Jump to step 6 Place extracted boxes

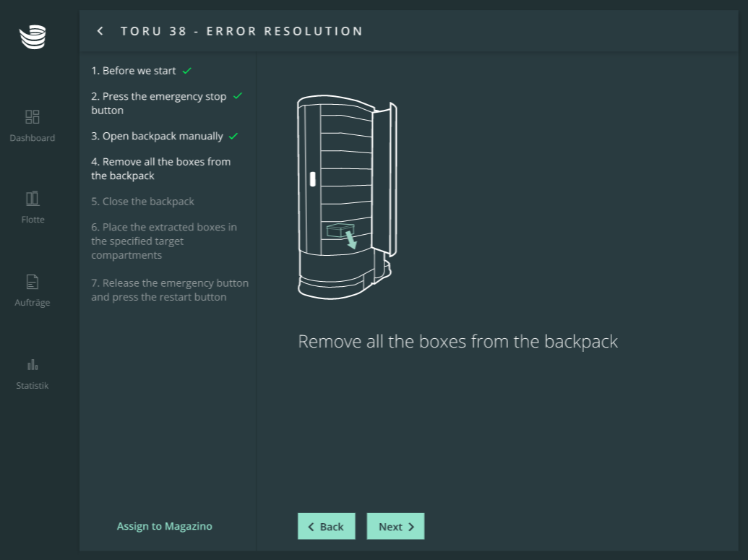pyautogui.click(x=163, y=241)
